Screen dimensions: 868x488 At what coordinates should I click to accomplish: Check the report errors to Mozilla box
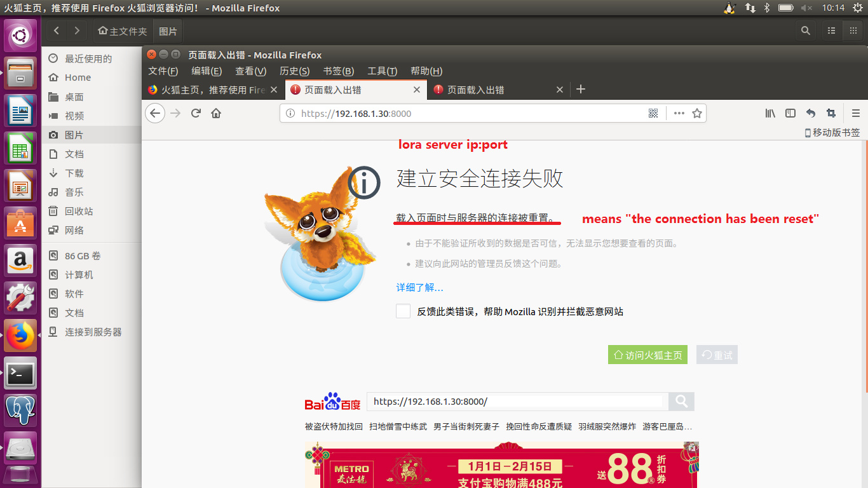point(403,311)
